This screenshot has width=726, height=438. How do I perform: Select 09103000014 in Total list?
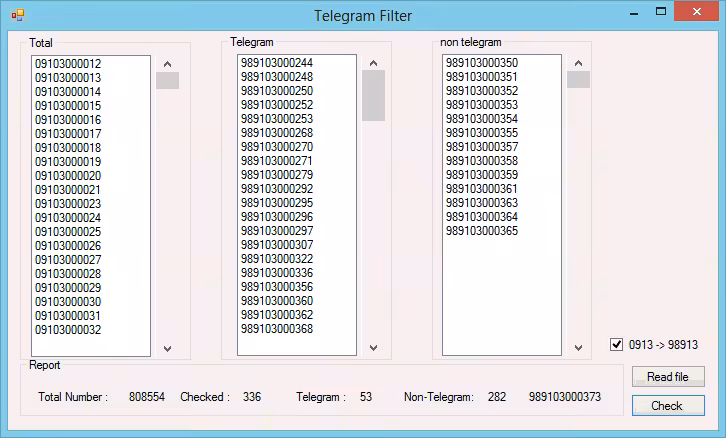68,91
